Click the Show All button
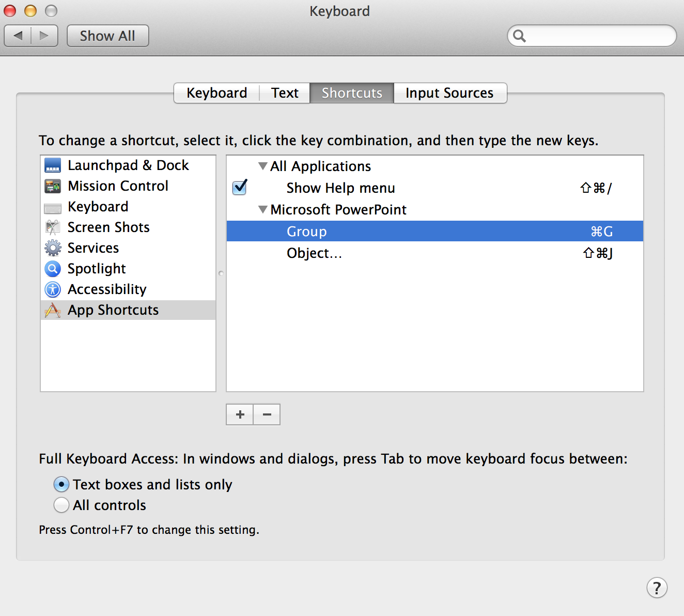Screen dimensions: 684x616 [x=107, y=35]
